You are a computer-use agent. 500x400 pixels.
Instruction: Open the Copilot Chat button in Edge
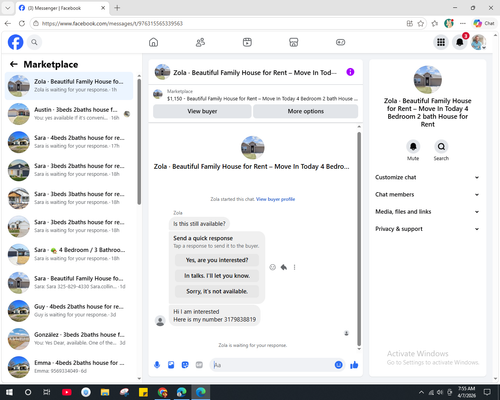coord(484,23)
